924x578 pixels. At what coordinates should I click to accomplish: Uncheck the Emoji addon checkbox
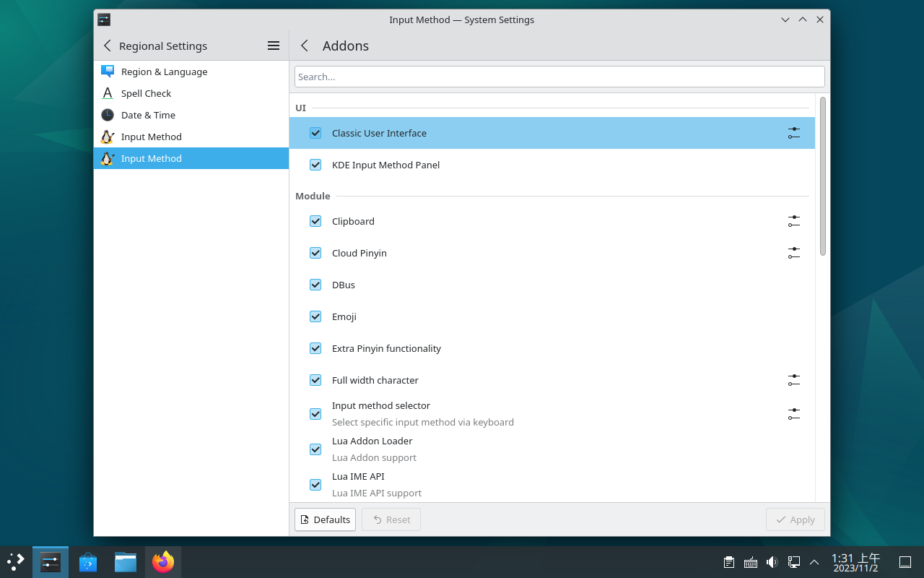point(315,316)
